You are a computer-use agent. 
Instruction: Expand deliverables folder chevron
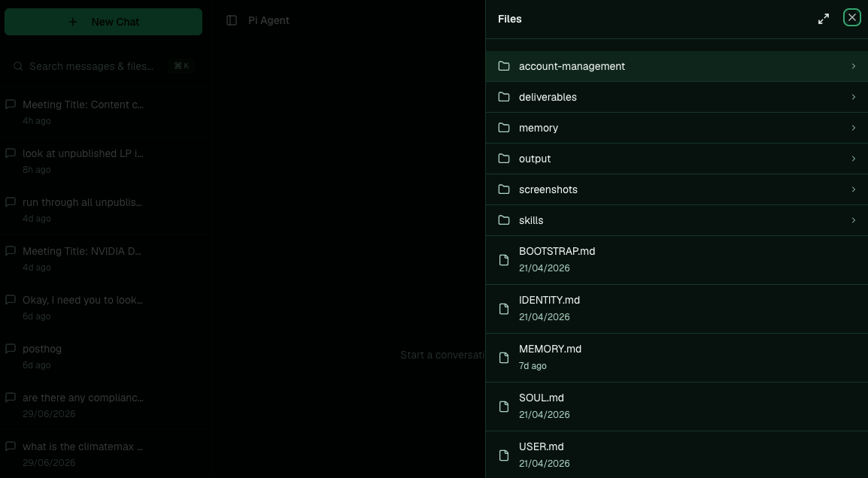854,98
